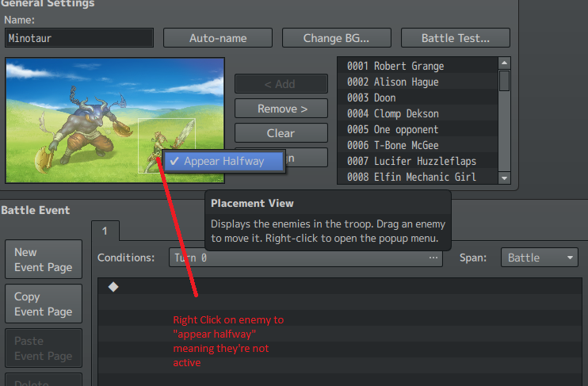Click the enemy list scroll down arrow
The width and height of the screenshot is (588, 386).
[504, 178]
